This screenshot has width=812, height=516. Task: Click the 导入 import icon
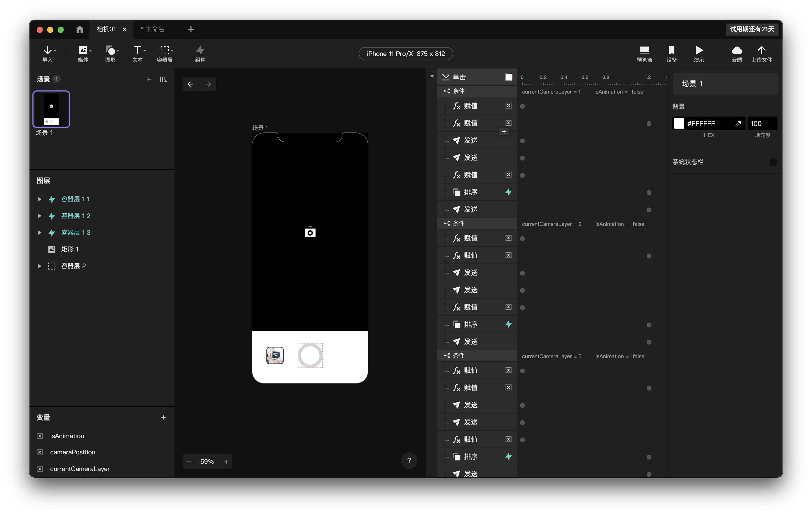[x=48, y=50]
